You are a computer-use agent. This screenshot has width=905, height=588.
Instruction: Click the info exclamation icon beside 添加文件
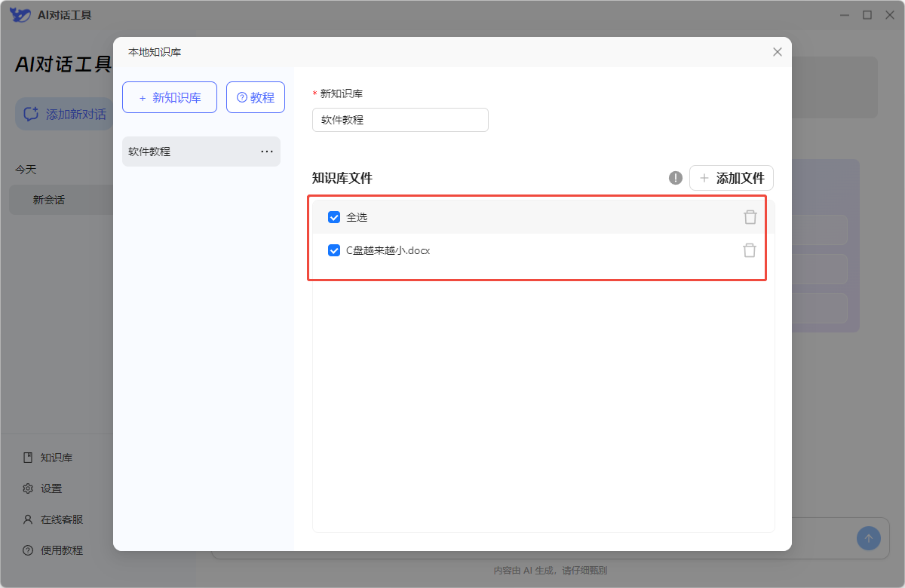pos(676,178)
